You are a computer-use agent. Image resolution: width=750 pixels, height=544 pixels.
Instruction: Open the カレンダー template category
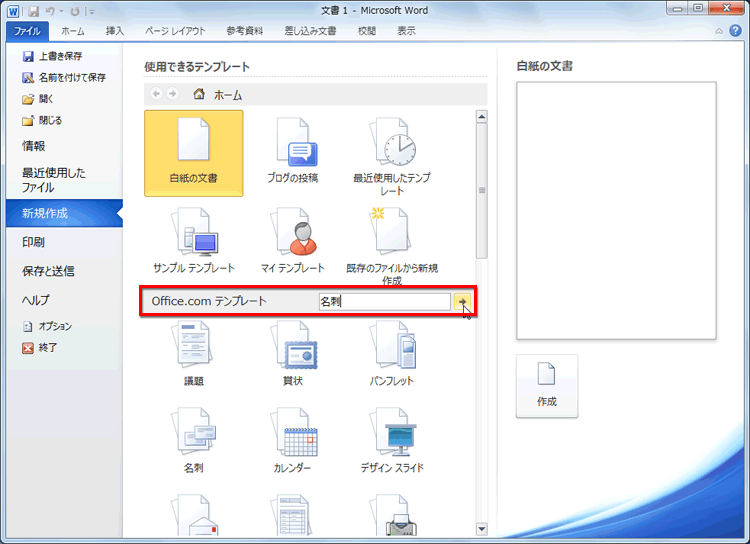coord(293,440)
